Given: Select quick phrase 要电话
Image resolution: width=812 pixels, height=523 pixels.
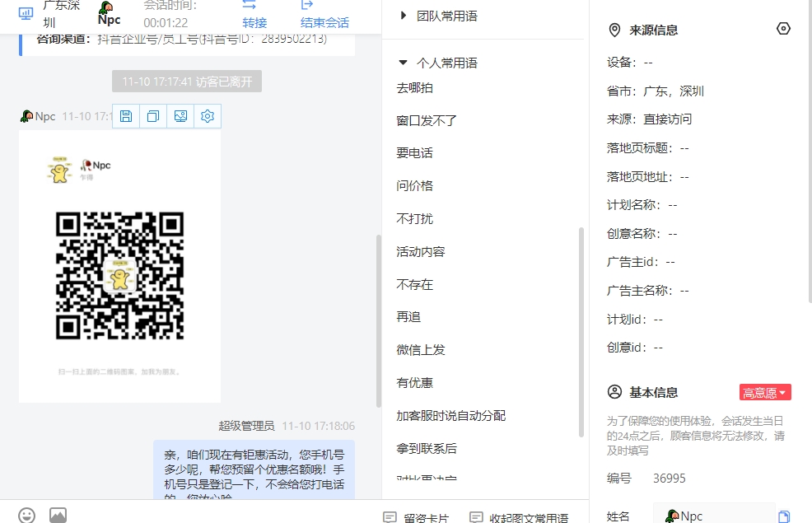Looking at the screenshot, I should 415,153.
